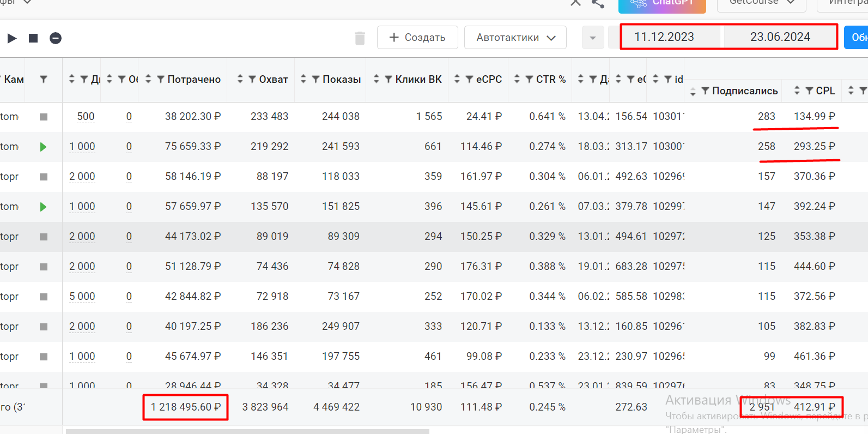Select the total spent 1 218 495.60 ₽
The width and height of the screenshot is (868, 434).
pyautogui.click(x=186, y=407)
